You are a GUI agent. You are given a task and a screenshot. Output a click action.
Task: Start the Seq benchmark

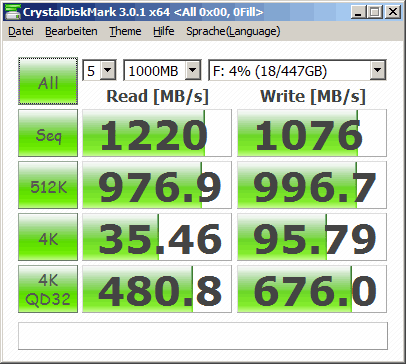48,133
